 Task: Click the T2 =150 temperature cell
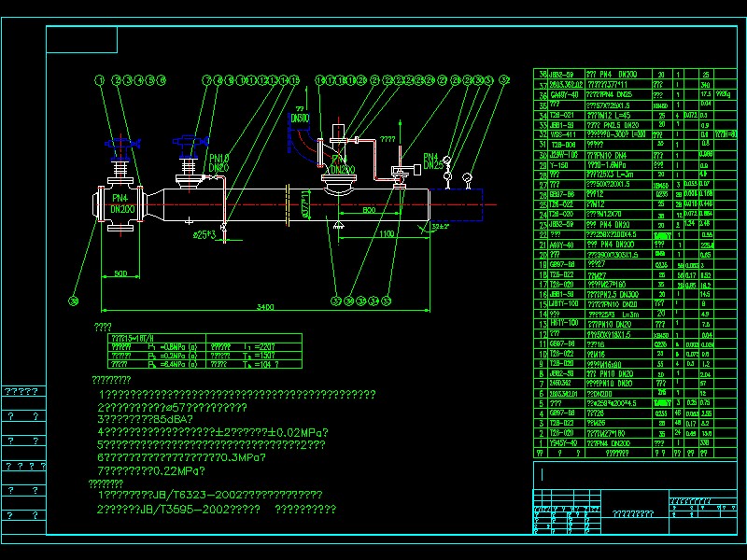(x=254, y=356)
